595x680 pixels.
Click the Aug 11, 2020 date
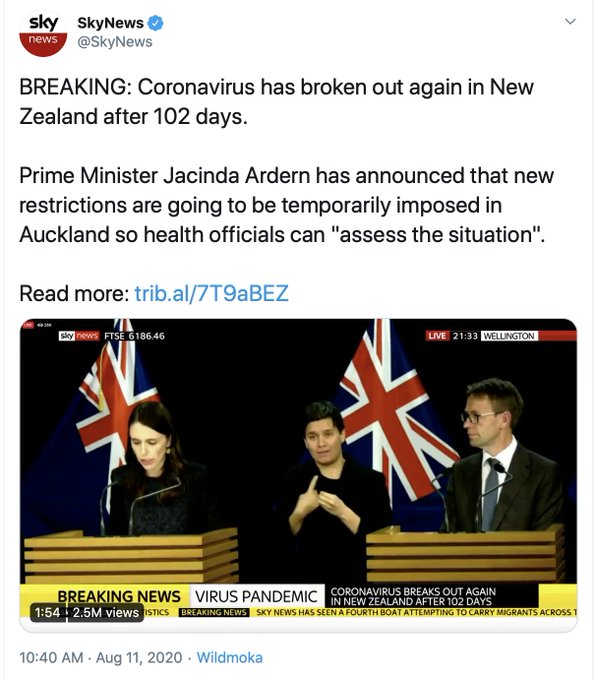click(139, 657)
